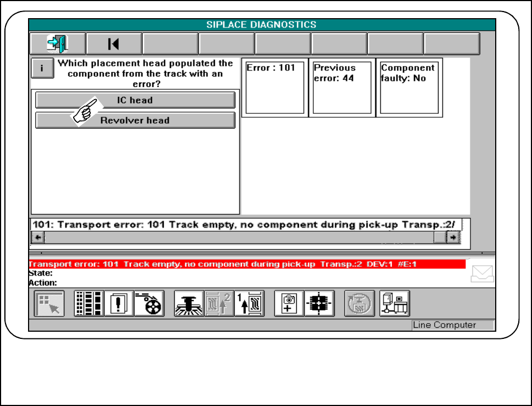The image size is (532, 406).
Task: Click the Error : 101 box
Action: pyautogui.click(x=275, y=87)
